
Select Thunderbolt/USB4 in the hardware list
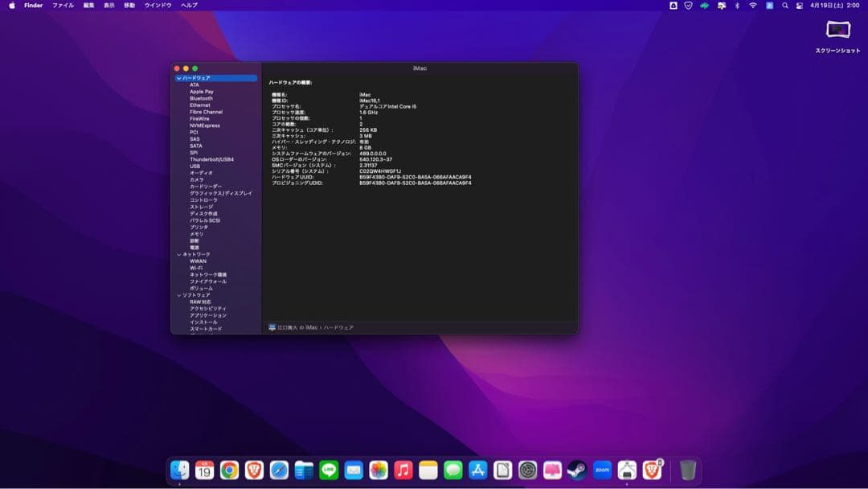pyautogui.click(x=206, y=161)
